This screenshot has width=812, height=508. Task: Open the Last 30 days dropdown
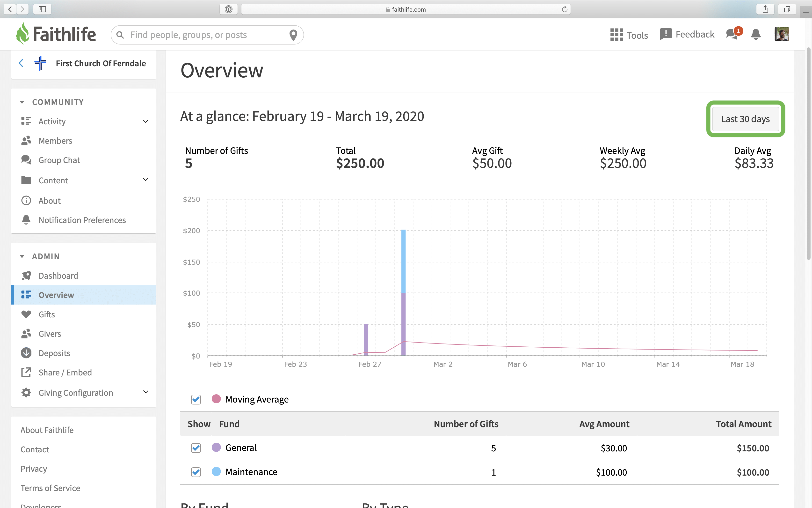coord(745,119)
